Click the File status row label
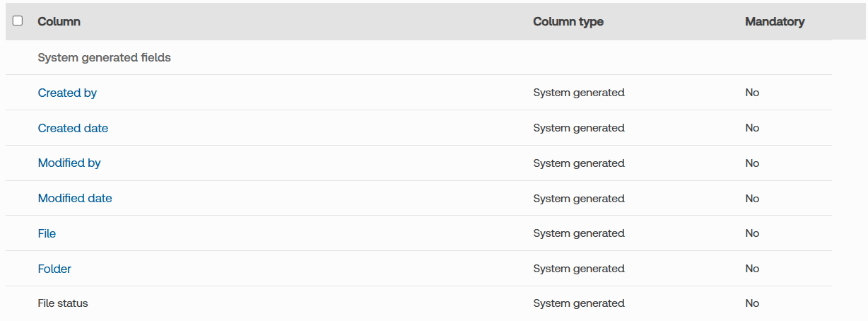 tap(63, 303)
